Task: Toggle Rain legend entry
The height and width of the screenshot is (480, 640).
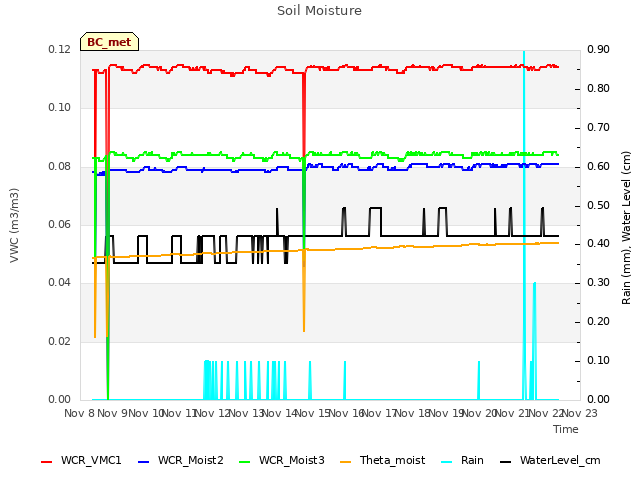Action: coord(462,460)
